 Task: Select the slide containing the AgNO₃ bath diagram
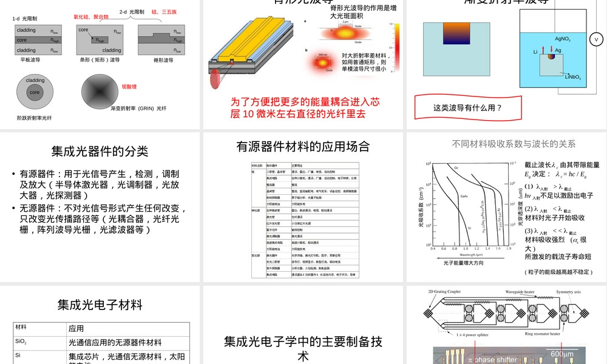[506, 64]
